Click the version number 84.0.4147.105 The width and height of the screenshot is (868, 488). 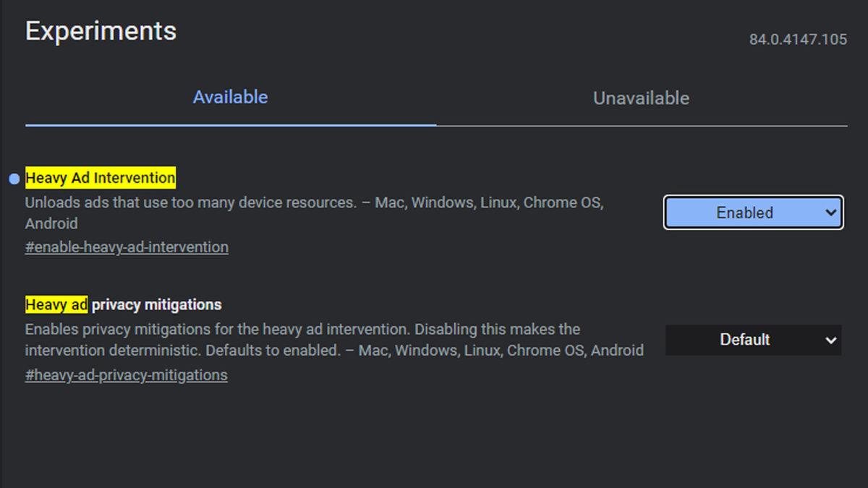(798, 40)
